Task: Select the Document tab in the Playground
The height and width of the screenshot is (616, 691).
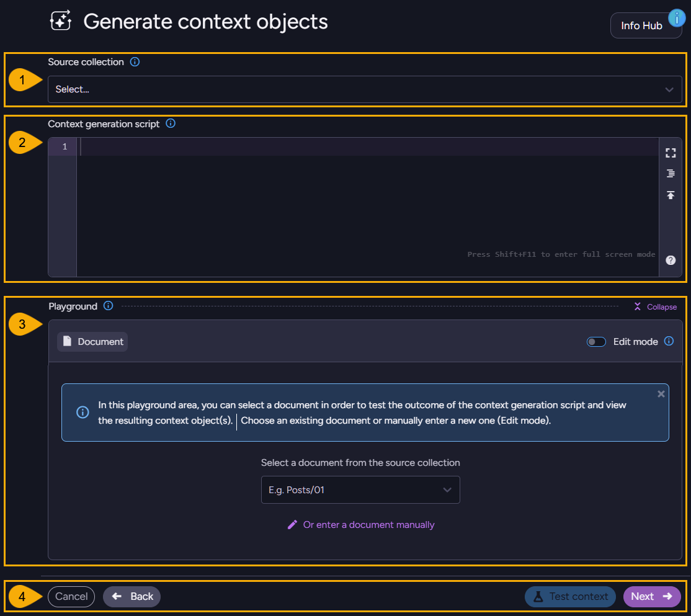Action: (92, 341)
